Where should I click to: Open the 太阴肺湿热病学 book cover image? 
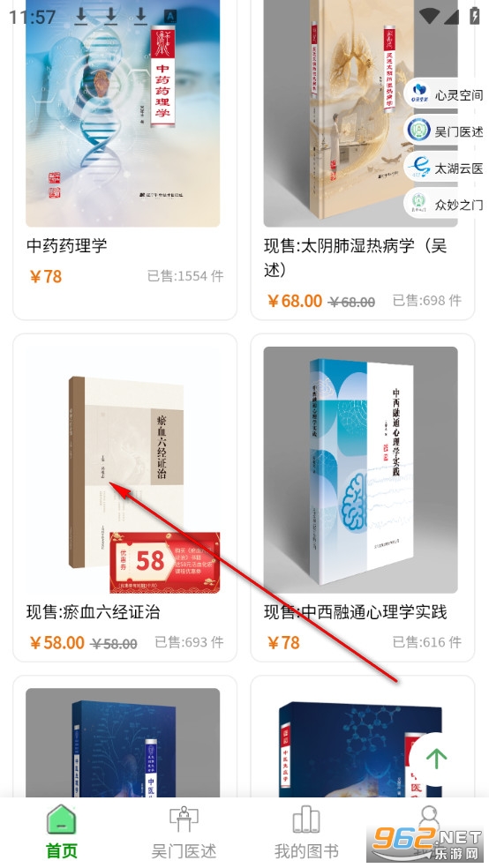coord(360,114)
